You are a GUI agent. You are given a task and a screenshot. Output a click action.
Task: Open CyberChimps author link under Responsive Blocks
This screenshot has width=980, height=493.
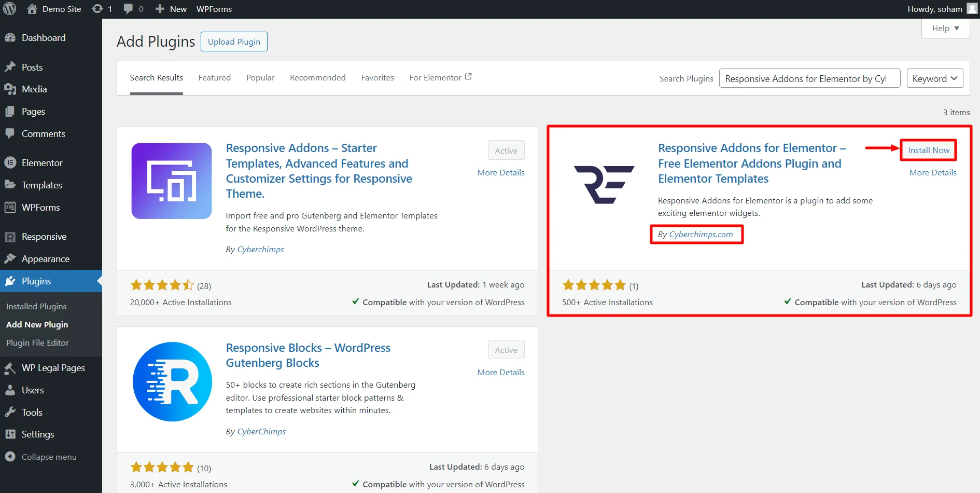(261, 431)
